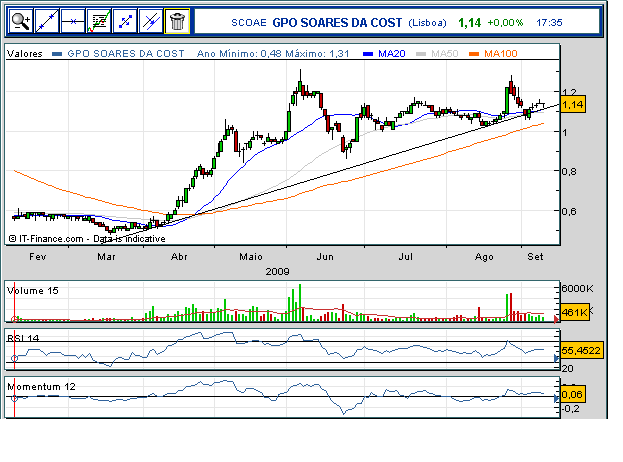Select the zoom magnifier tool
623x462 pixels.
pyautogui.click(x=21, y=19)
